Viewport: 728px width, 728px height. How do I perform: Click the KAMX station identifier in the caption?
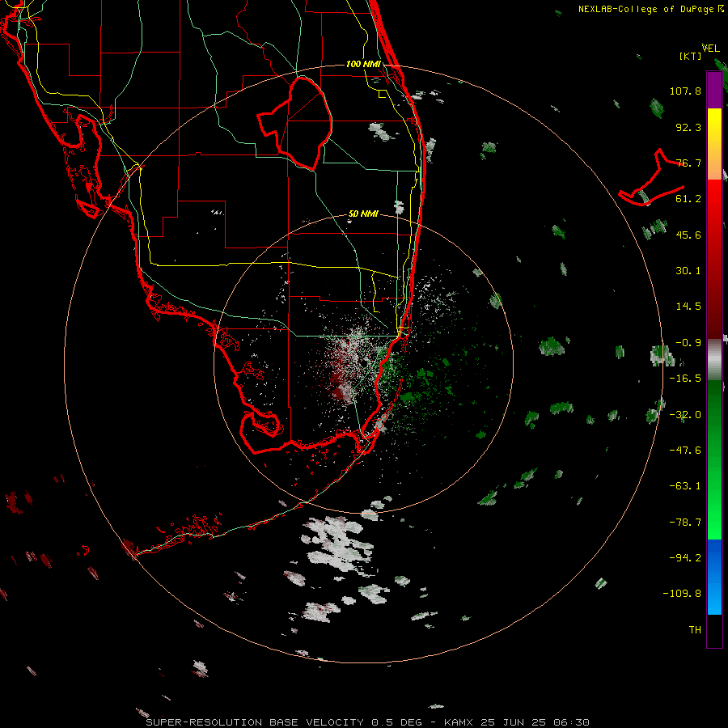pyautogui.click(x=459, y=722)
